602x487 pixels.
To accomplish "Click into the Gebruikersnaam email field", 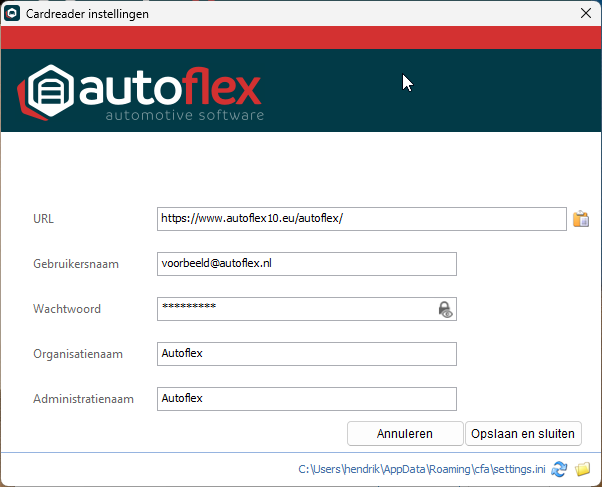I will 306,264.
